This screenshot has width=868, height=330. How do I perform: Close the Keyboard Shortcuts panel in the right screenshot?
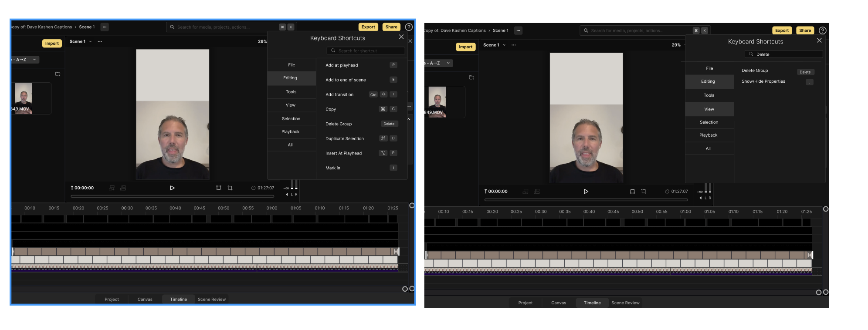[x=819, y=40]
